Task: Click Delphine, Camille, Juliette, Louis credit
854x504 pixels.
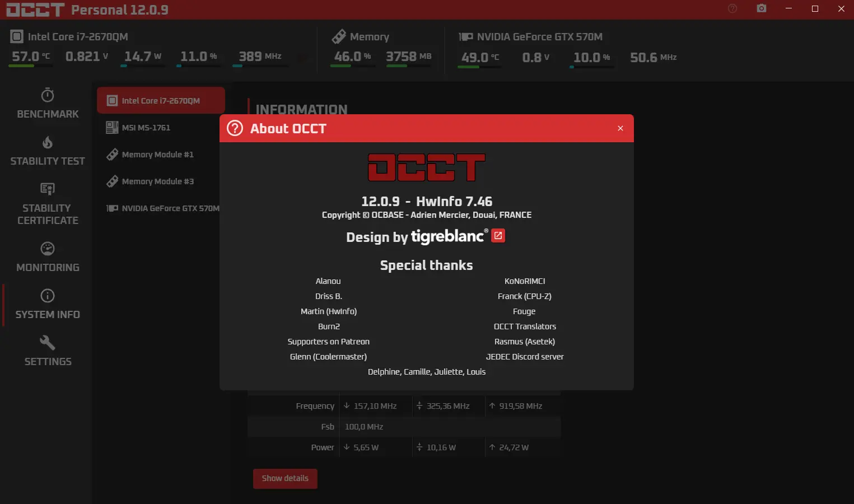Action: pyautogui.click(x=427, y=372)
